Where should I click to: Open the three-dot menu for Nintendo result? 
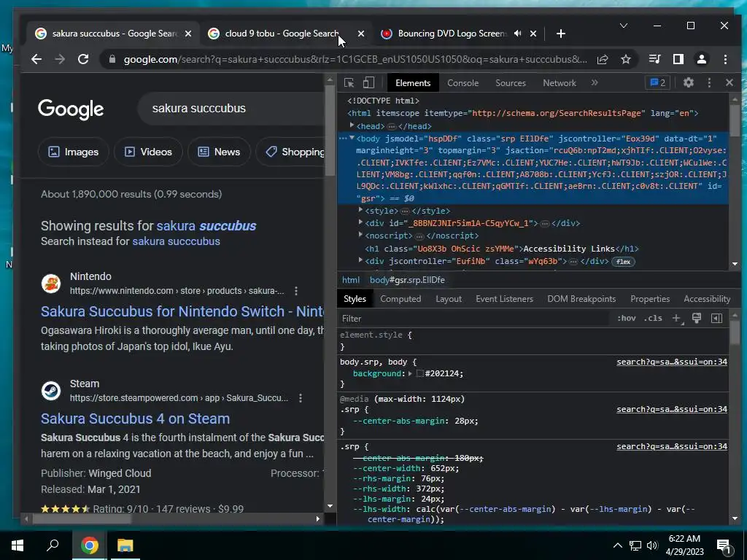[x=296, y=291]
